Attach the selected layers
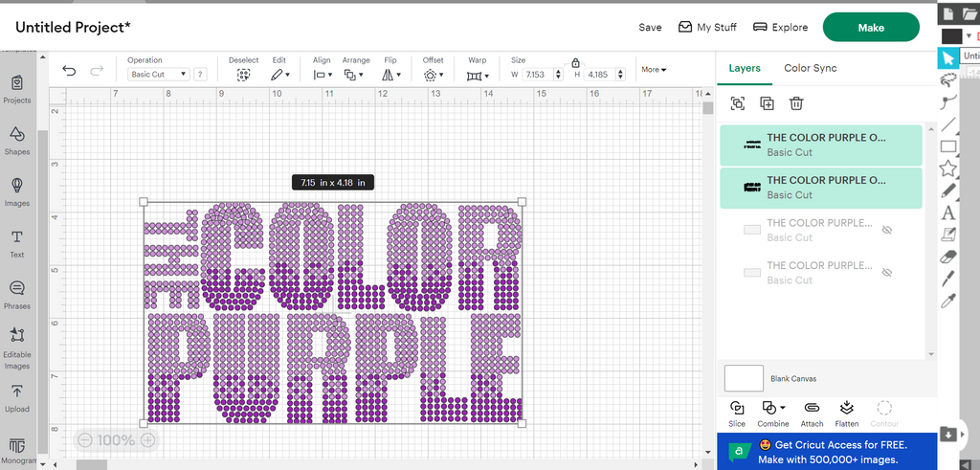 (x=812, y=414)
